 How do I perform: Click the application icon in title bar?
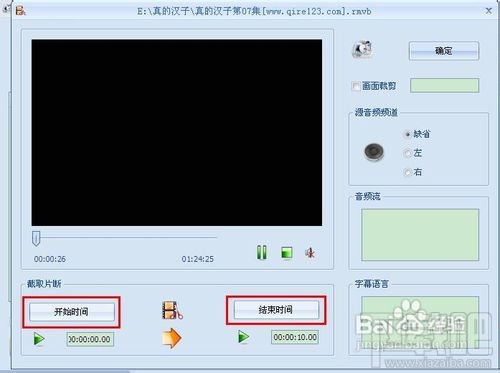pos(21,11)
